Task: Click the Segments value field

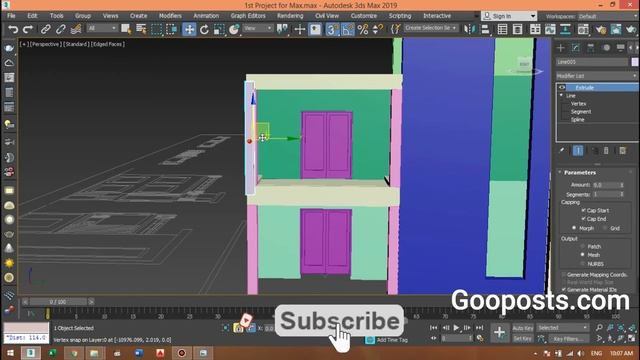Action: point(606,195)
